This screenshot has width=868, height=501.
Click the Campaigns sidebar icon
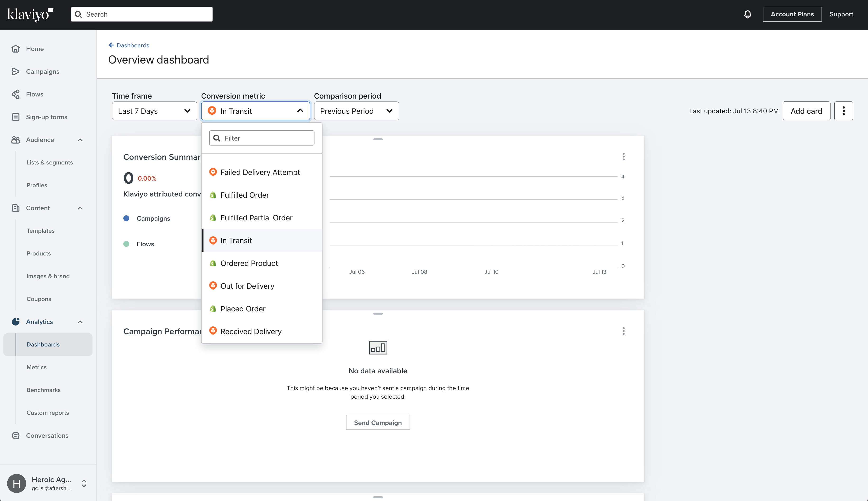tap(16, 72)
